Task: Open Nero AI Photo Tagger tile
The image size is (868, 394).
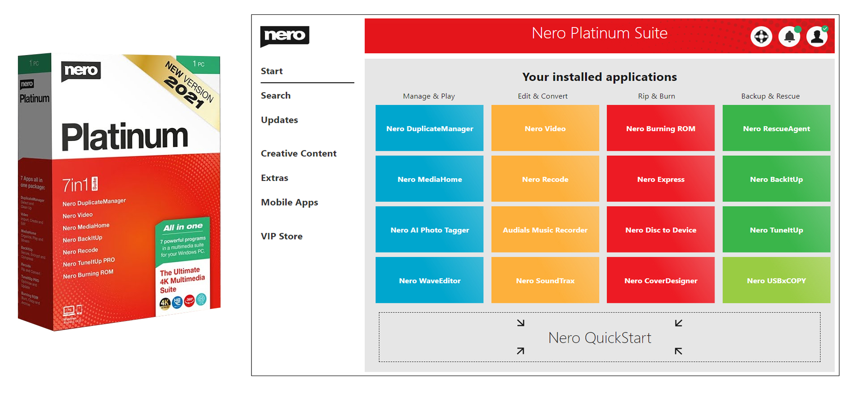Action: [430, 229]
